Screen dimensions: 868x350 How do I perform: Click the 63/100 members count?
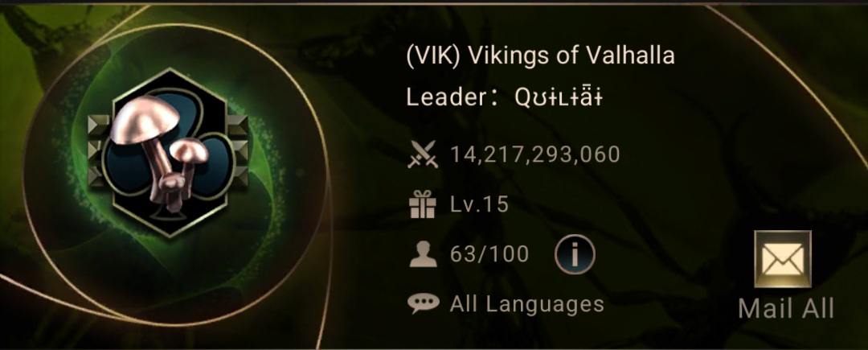489,254
